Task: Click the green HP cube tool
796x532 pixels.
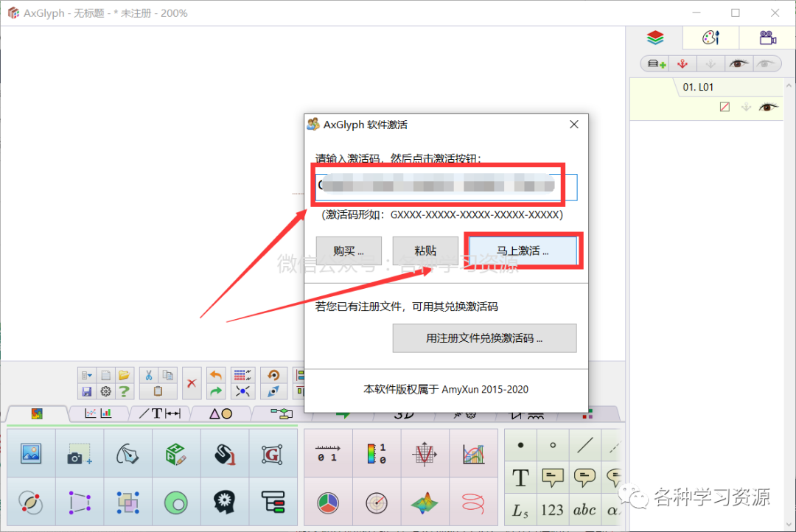Action: pyautogui.click(x=176, y=453)
